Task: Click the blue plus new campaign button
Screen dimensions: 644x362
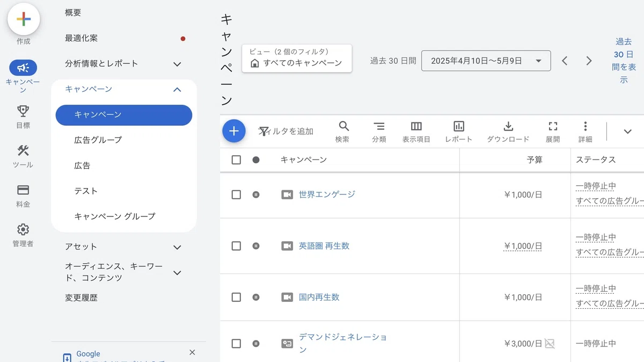Action: (234, 131)
